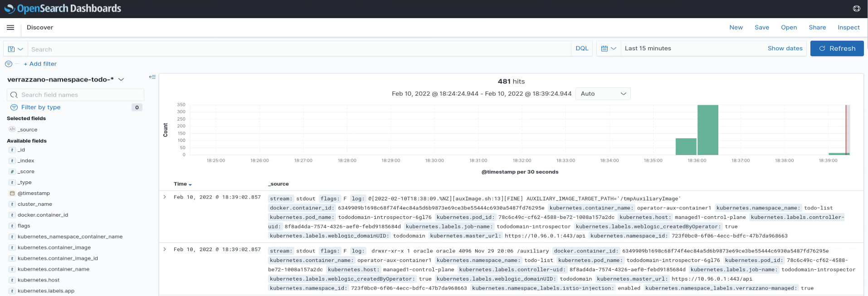The height and width of the screenshot is (296, 868).
Task: Click the OpenSearch Dashboards logo
Action: (63, 9)
